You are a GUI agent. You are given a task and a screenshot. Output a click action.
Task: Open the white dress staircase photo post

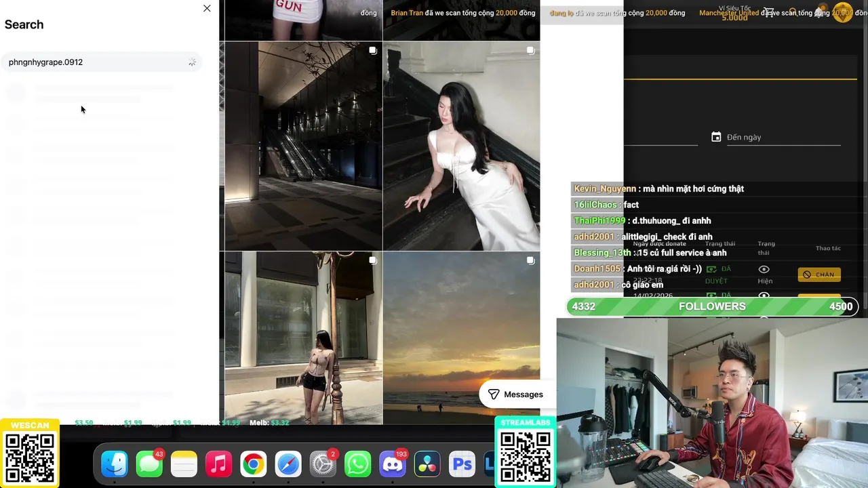click(x=462, y=146)
